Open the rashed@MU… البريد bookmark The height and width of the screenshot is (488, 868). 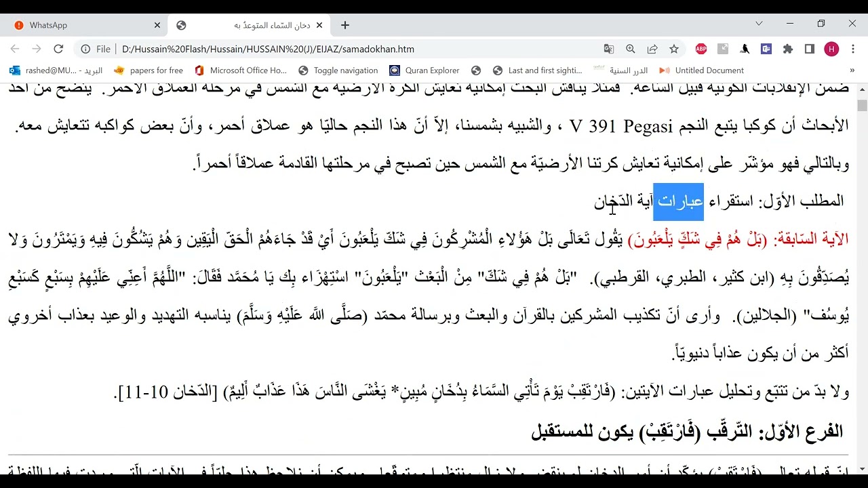(56, 70)
